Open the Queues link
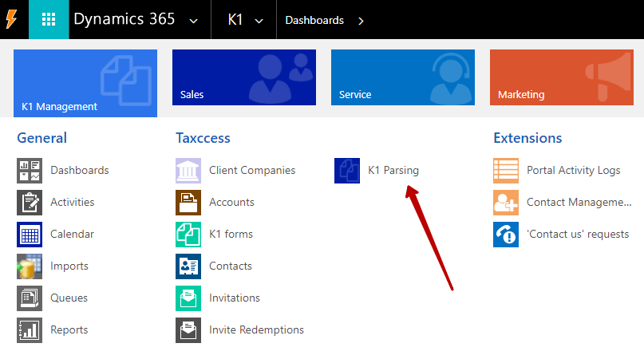The height and width of the screenshot is (363, 644). [69, 298]
